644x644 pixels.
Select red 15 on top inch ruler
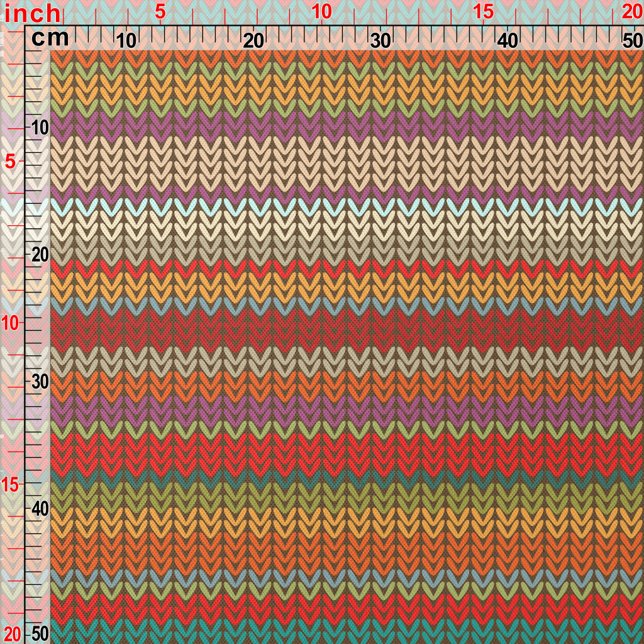[x=483, y=13]
